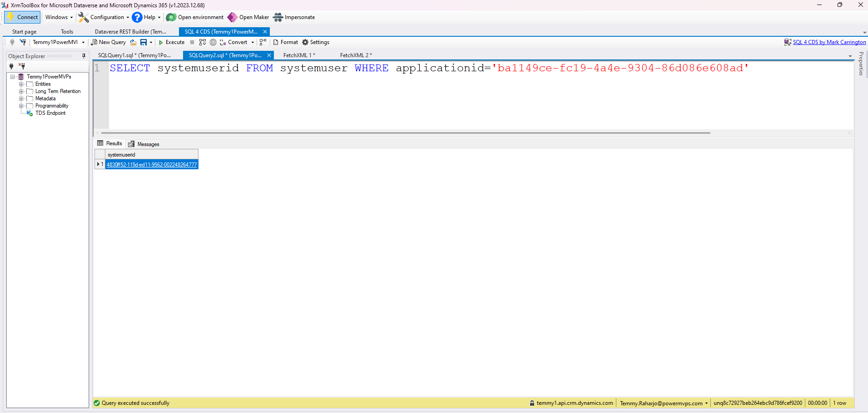Switch to Dataverse REST Builder tab
The image size is (868, 413).
tap(130, 32)
